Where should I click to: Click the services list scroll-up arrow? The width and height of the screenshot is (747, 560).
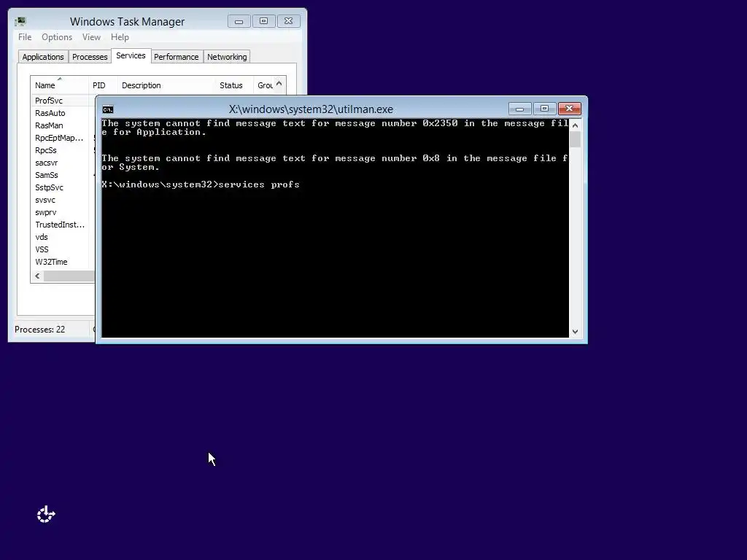click(x=279, y=84)
